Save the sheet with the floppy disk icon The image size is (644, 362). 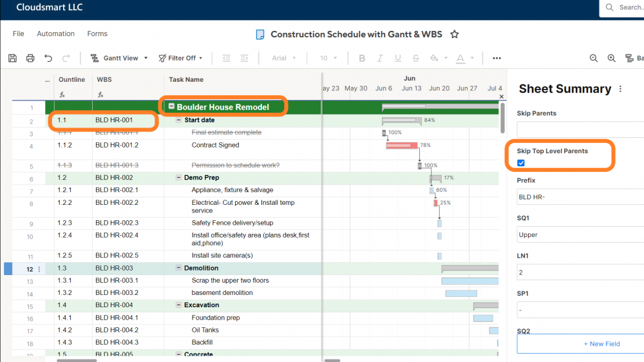[12, 58]
